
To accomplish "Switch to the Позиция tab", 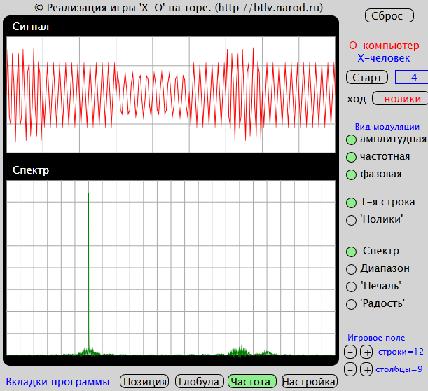I will 144,381.
